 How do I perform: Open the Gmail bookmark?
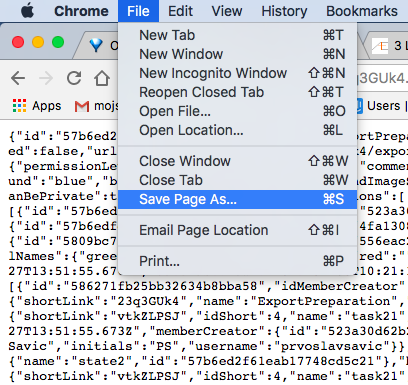point(96,106)
